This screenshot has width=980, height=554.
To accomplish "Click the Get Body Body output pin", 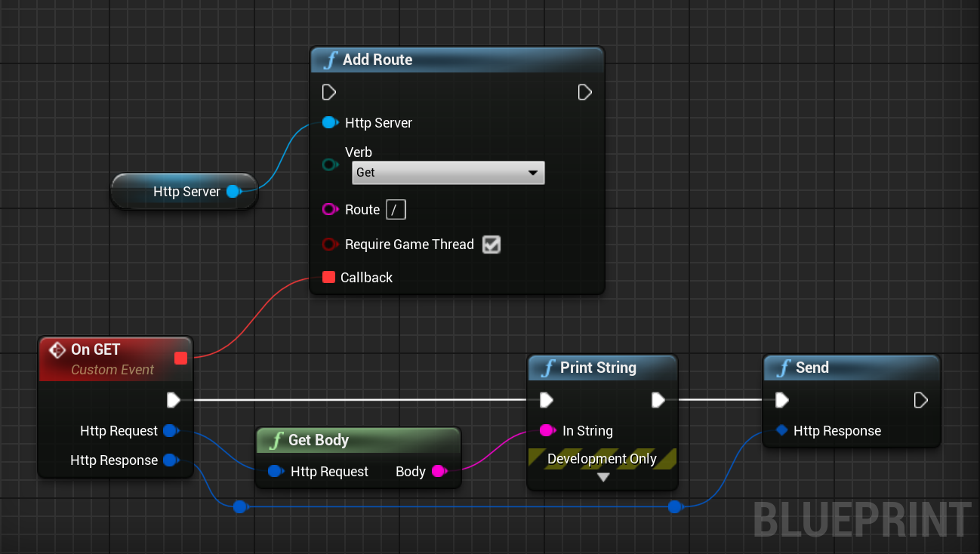I will pos(439,472).
